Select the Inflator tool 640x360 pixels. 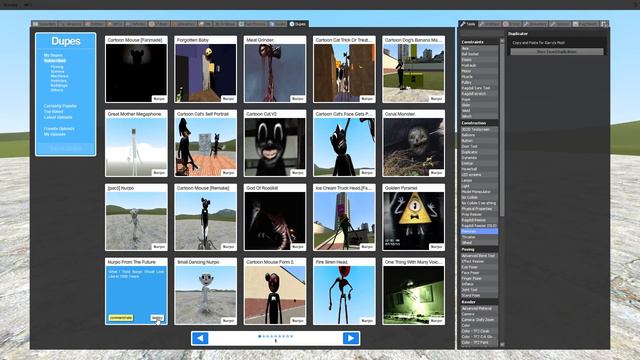479,284
